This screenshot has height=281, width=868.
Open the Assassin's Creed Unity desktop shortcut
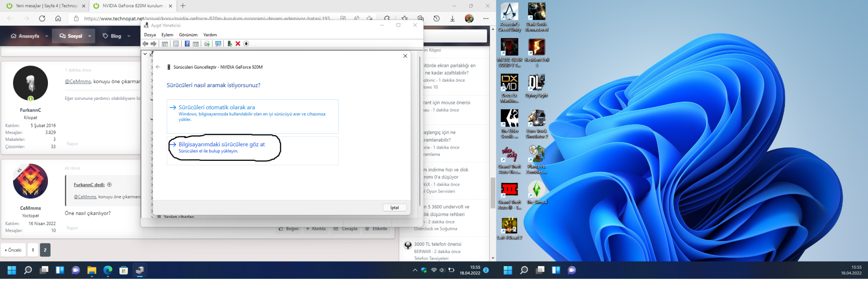[x=509, y=17]
